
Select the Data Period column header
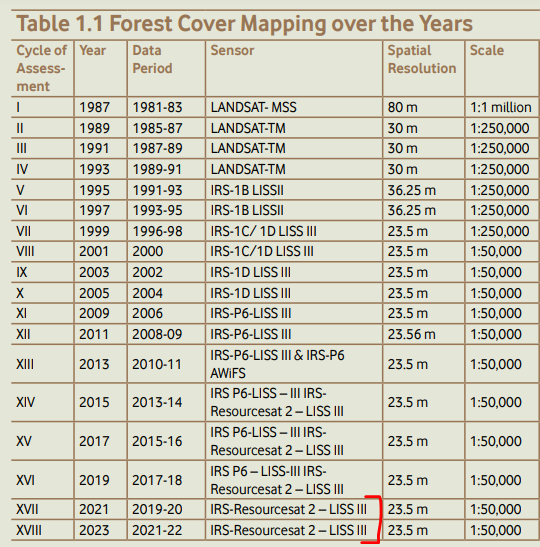click(152, 59)
